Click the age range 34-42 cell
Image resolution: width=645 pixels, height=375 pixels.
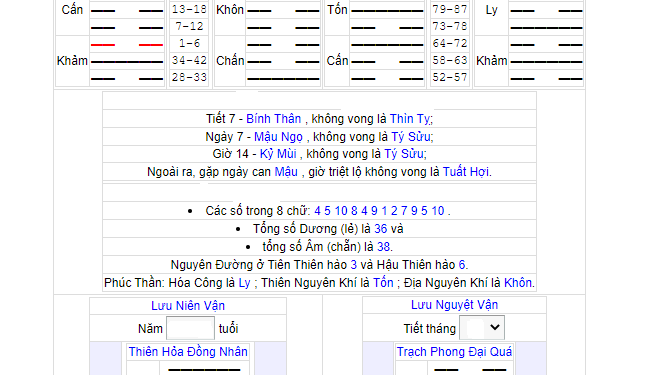pyautogui.click(x=189, y=61)
